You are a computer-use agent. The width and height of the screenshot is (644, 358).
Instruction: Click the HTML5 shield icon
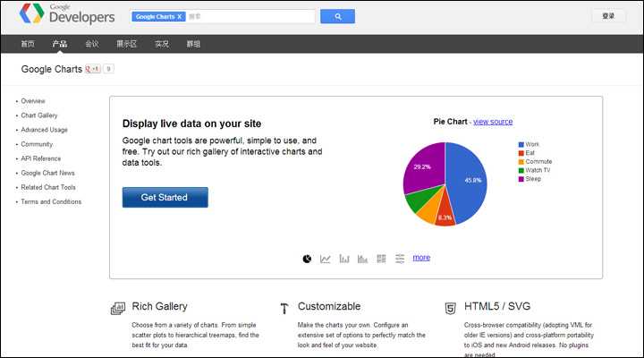pyautogui.click(x=450, y=308)
